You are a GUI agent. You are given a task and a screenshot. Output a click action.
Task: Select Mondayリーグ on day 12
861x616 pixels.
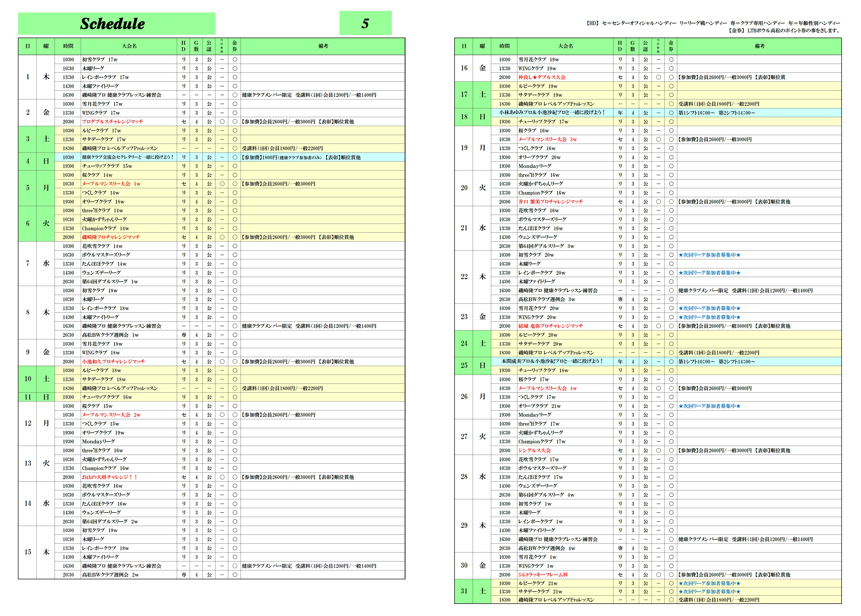pyautogui.click(x=98, y=442)
